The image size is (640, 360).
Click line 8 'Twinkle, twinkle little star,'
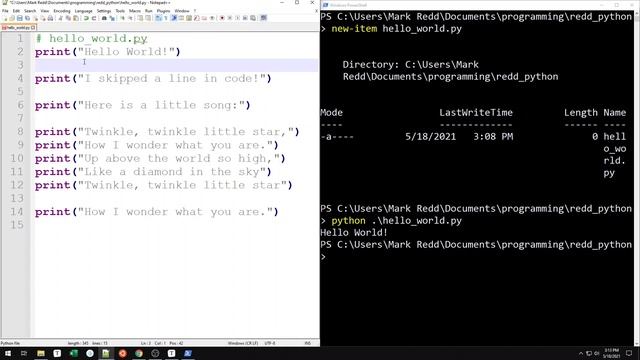click(x=167, y=132)
